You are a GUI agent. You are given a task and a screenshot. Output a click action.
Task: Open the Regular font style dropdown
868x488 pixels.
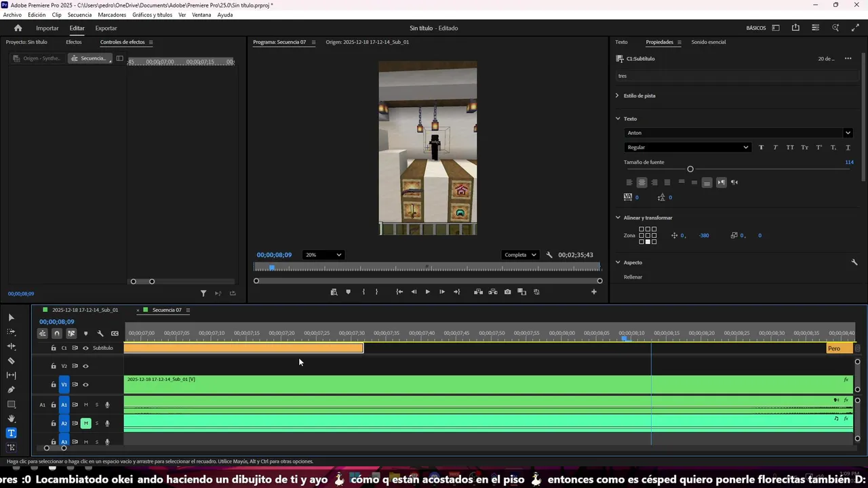pos(687,148)
